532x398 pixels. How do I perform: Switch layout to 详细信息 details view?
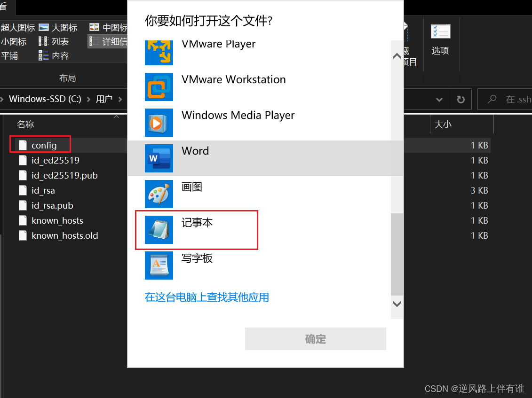pos(108,41)
